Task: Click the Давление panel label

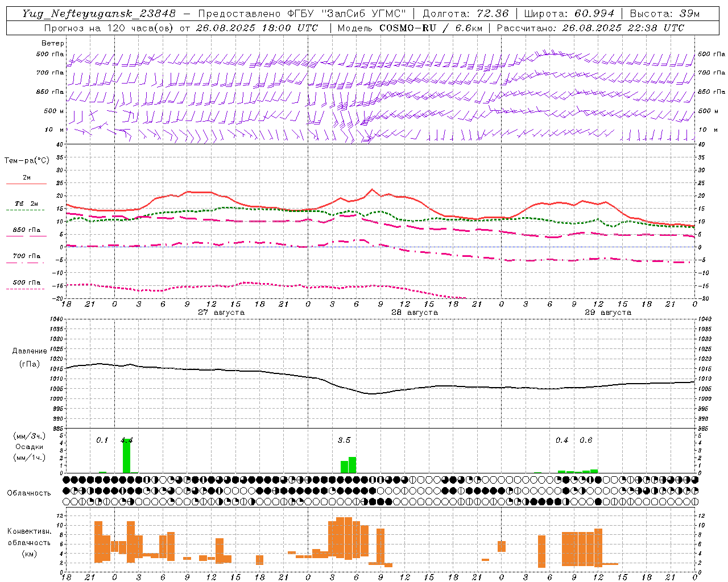Action: (28, 351)
